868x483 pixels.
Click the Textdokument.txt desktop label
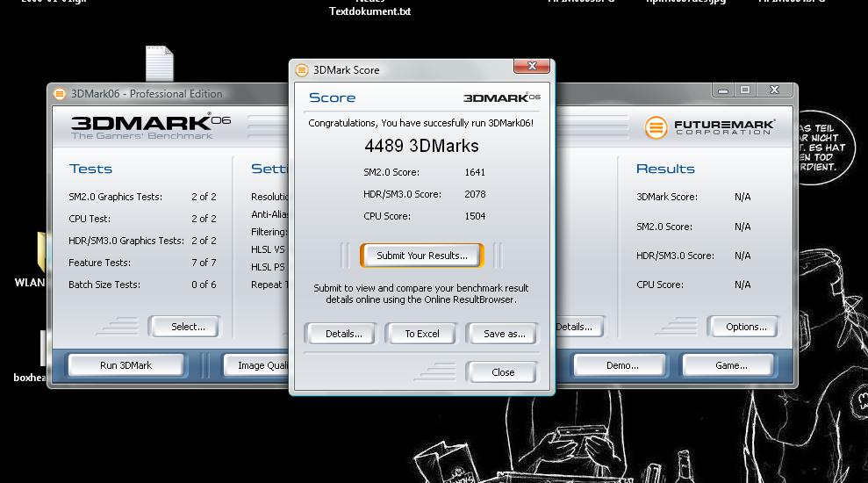click(369, 11)
